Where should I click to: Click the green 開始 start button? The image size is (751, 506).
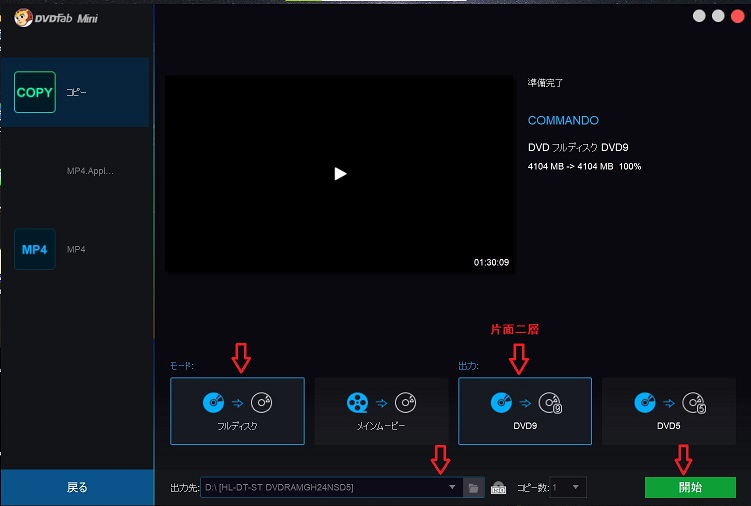click(x=690, y=487)
